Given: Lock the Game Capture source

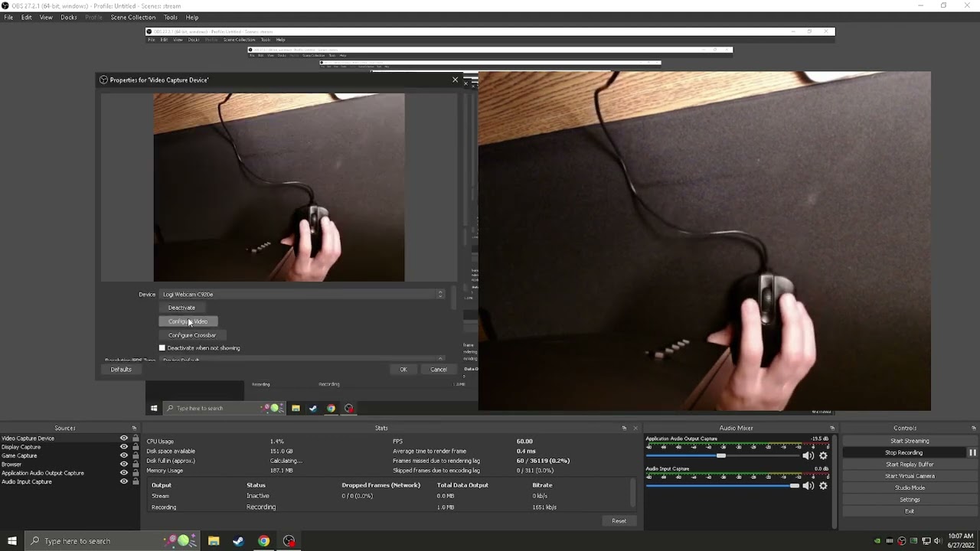Looking at the screenshot, I should tap(136, 455).
